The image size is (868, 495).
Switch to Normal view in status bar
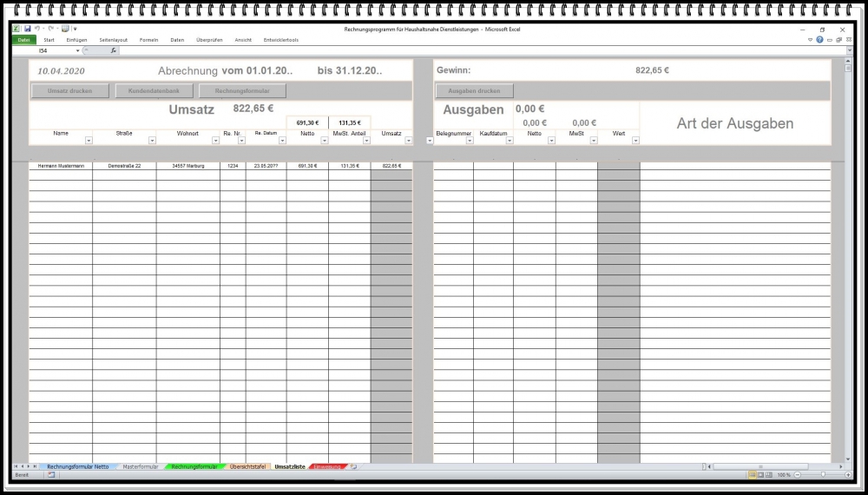[753, 475]
